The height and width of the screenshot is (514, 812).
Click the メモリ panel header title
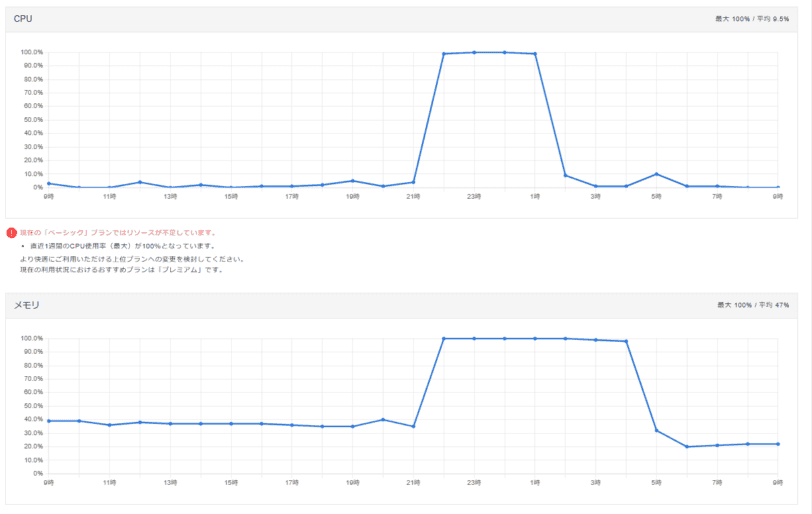(x=26, y=304)
